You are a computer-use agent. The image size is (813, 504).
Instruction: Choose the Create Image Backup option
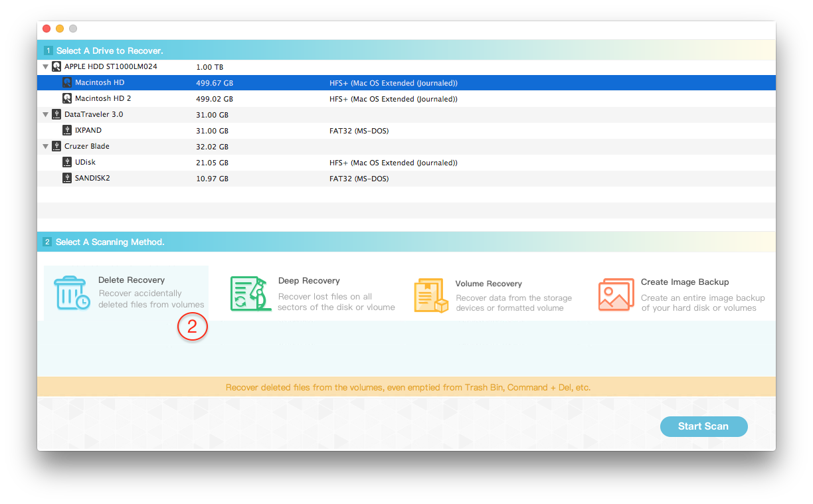point(681,294)
